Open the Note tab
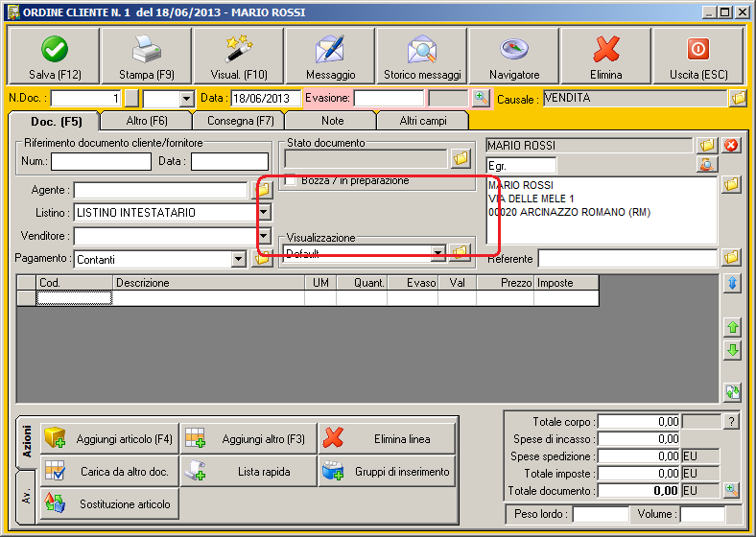 click(332, 121)
